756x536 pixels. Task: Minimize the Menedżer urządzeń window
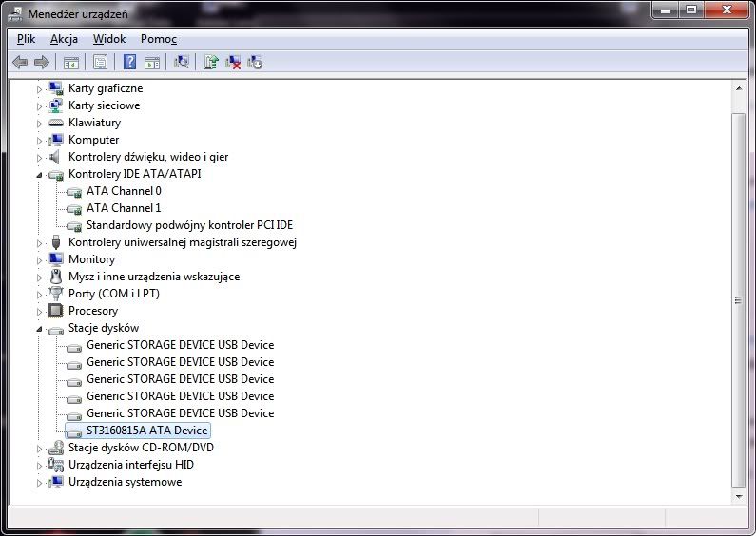pyautogui.click(x=666, y=10)
